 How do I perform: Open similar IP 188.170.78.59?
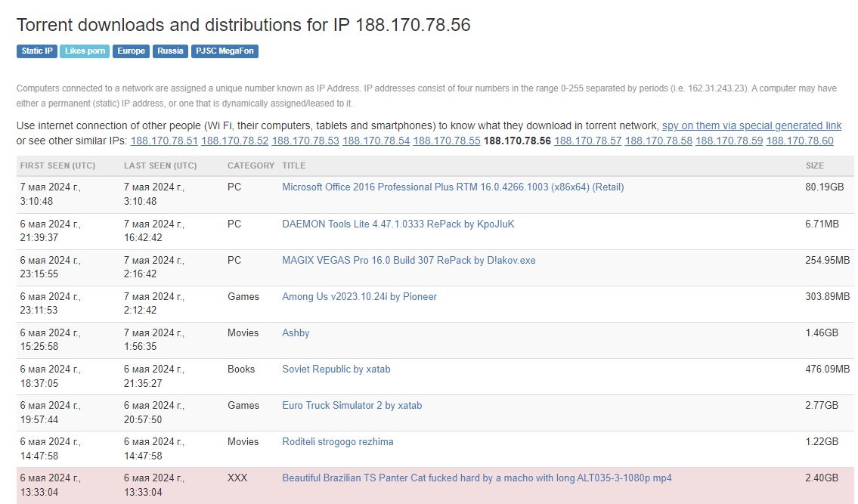point(729,141)
